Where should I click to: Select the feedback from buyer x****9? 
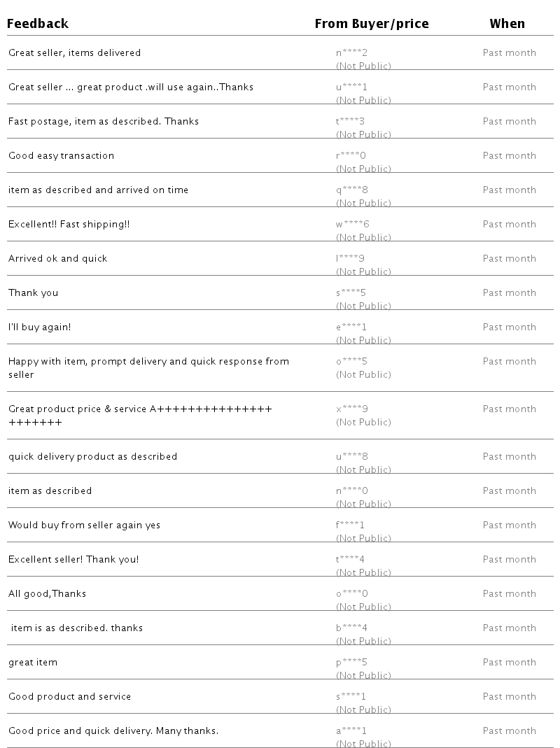click(140, 416)
